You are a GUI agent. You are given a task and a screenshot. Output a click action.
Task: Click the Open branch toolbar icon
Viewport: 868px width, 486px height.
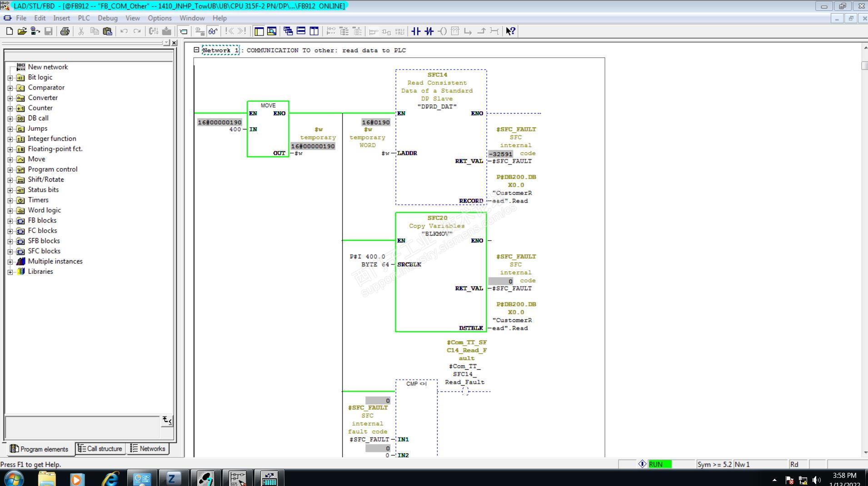pyautogui.click(x=468, y=31)
